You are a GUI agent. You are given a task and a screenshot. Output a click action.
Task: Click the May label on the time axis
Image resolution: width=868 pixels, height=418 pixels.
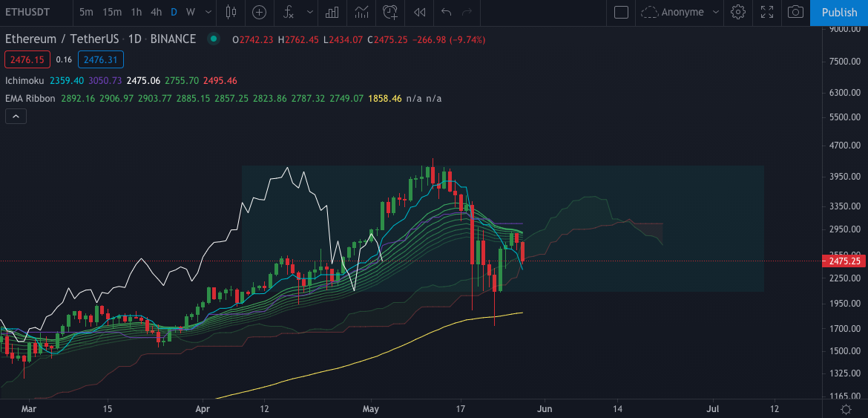(371, 409)
